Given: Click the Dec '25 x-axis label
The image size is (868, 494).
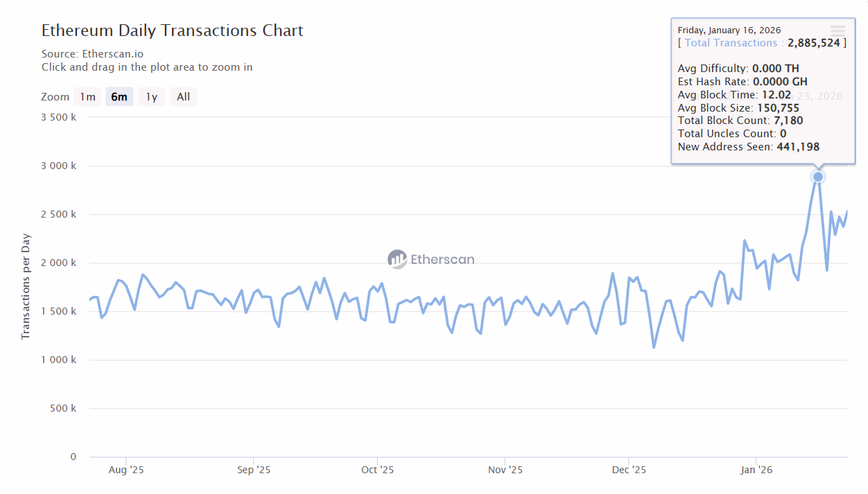Looking at the screenshot, I should tap(629, 470).
